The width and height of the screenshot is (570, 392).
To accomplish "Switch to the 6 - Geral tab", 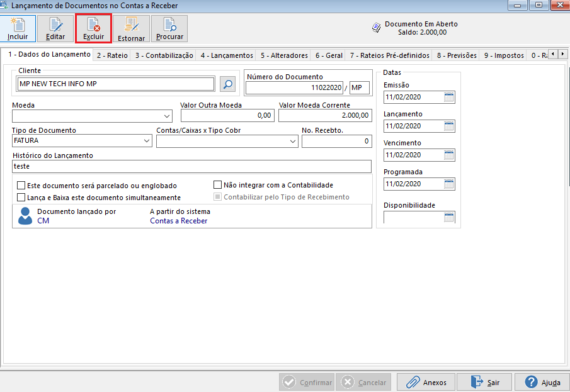I will coord(329,55).
